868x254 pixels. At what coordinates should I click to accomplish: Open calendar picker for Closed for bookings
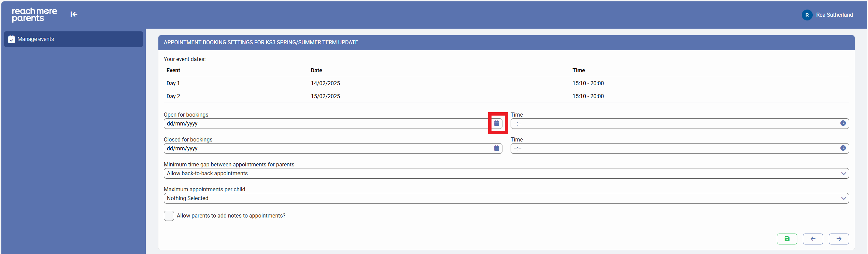[x=497, y=148]
